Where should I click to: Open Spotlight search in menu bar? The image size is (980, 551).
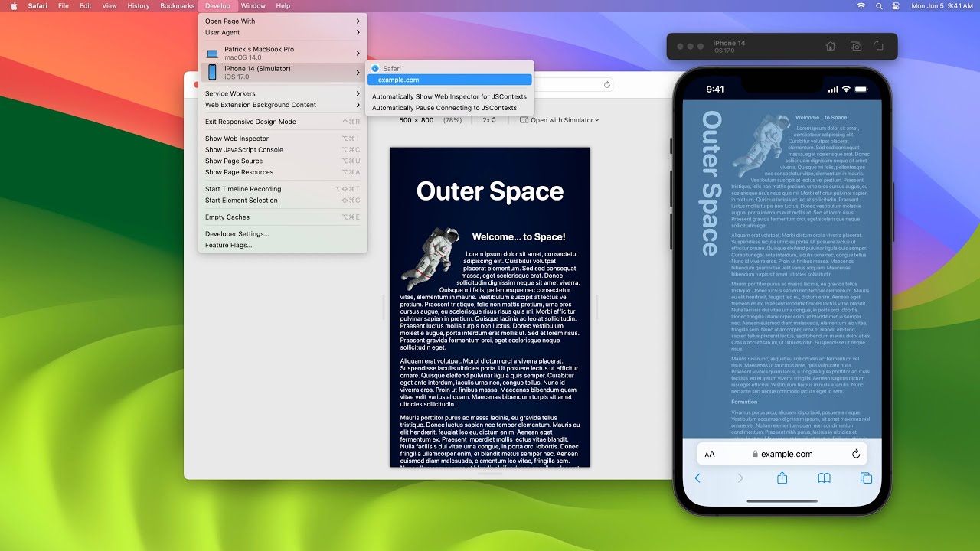[878, 5]
